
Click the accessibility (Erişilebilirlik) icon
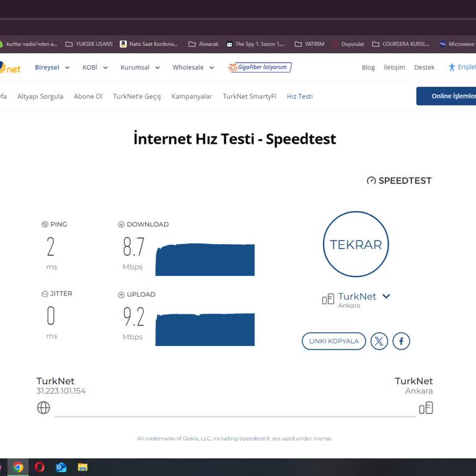tap(452, 68)
